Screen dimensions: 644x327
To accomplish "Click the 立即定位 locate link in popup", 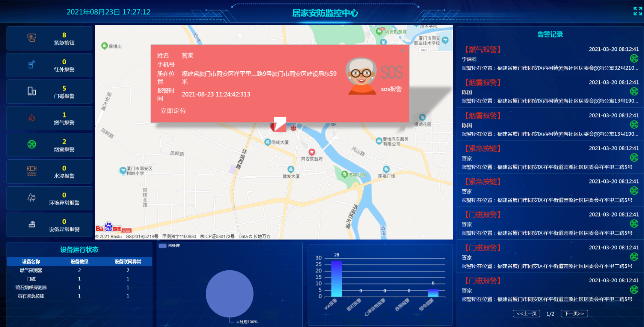I will [173, 111].
